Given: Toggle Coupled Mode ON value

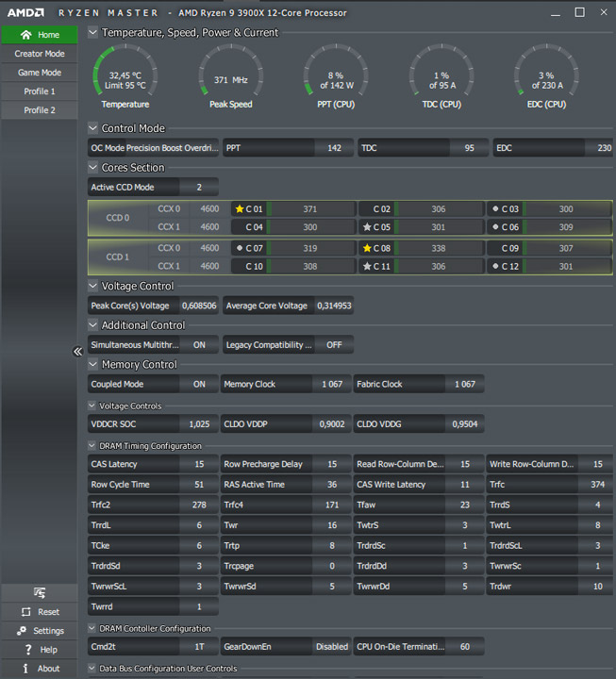Looking at the screenshot, I should point(199,384).
